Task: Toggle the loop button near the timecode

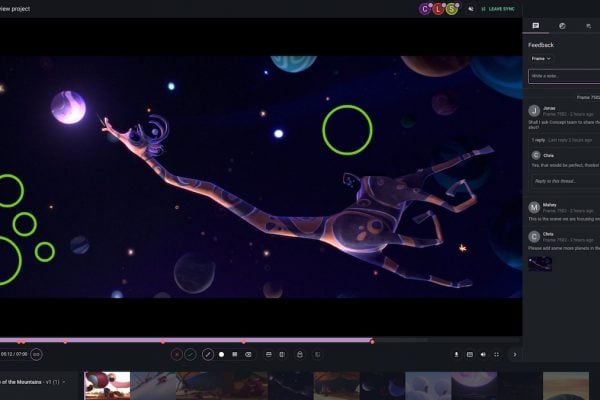Action: click(36, 354)
